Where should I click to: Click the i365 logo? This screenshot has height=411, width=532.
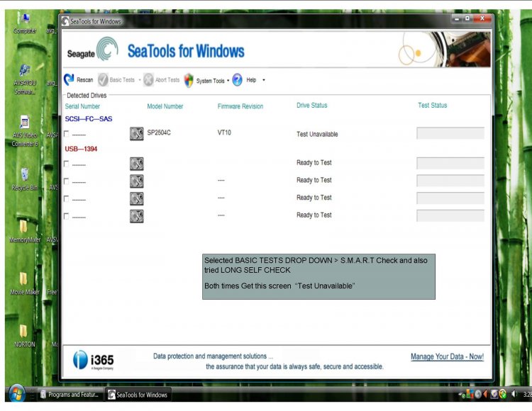click(94, 360)
